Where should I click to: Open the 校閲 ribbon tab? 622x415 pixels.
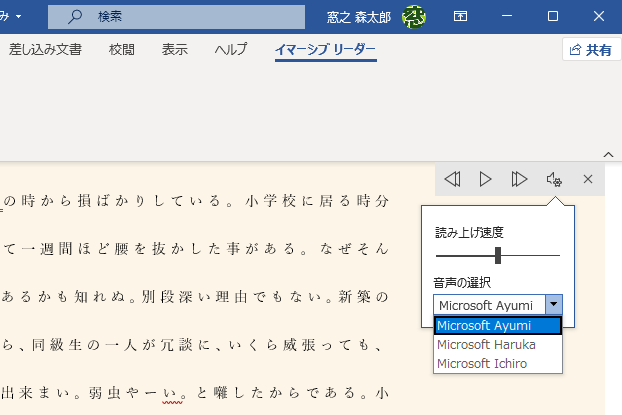click(x=122, y=50)
